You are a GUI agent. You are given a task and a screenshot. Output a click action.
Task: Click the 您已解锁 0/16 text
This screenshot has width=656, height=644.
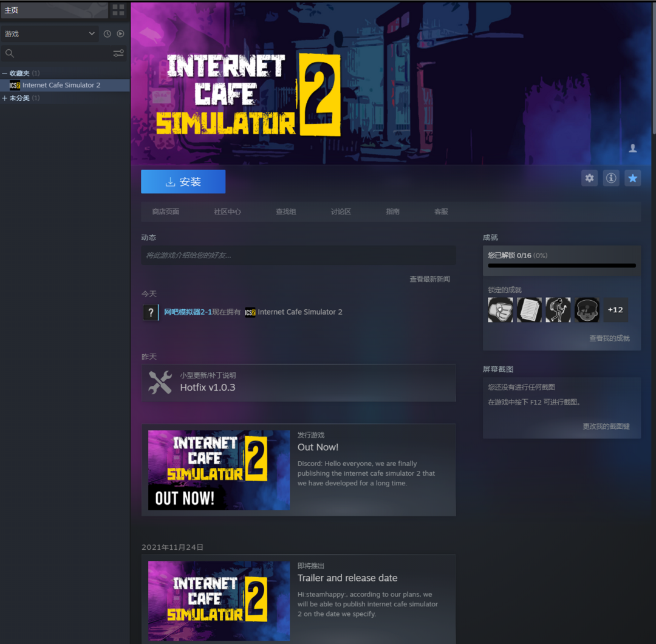510,255
